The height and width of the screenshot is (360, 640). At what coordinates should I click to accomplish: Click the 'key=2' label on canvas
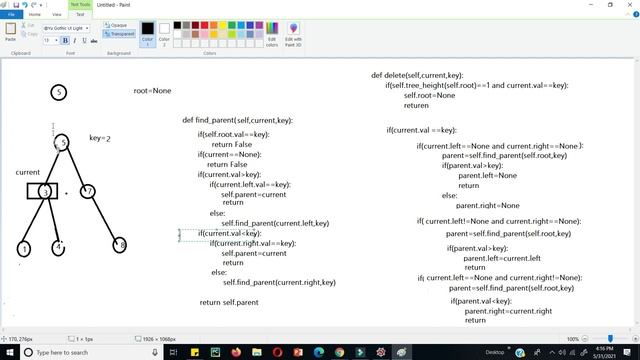click(100, 138)
